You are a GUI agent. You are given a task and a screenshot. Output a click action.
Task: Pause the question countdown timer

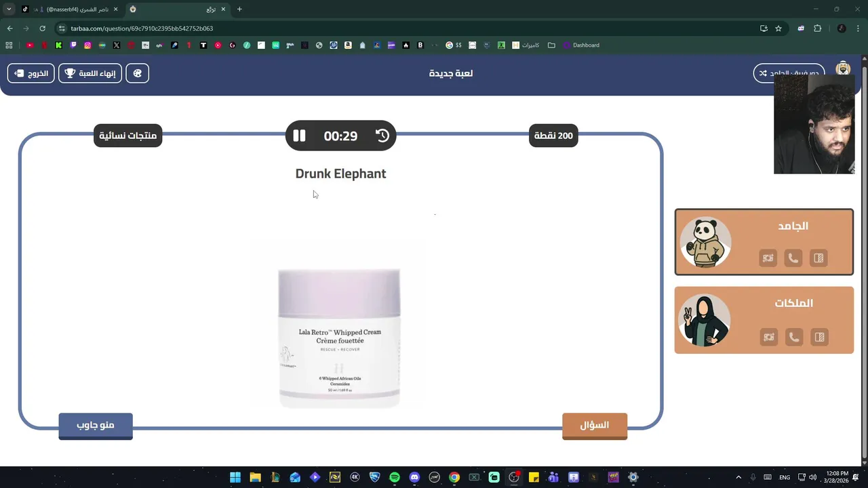(x=299, y=136)
